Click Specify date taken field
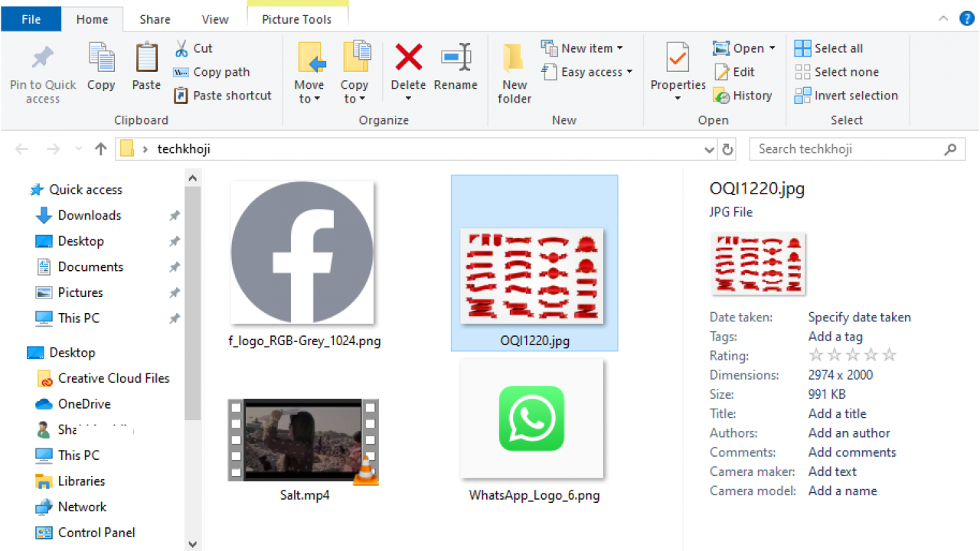This screenshot has width=980, height=551. click(x=860, y=318)
